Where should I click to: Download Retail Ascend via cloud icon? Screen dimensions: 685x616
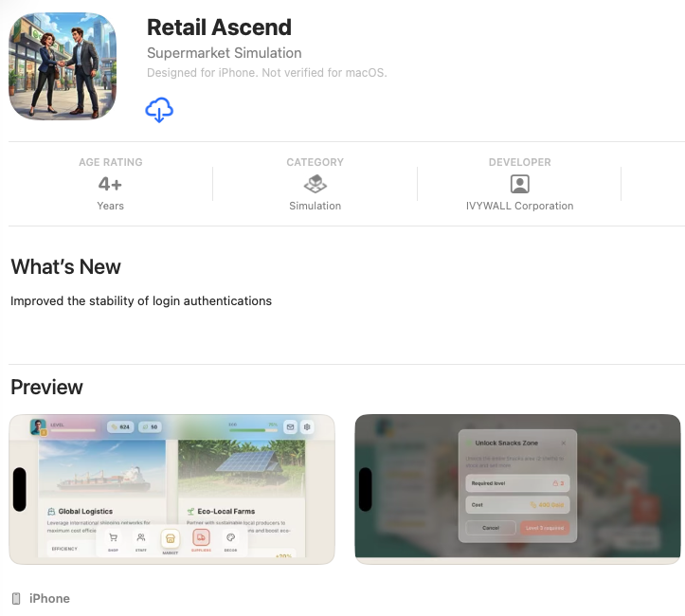[159, 110]
